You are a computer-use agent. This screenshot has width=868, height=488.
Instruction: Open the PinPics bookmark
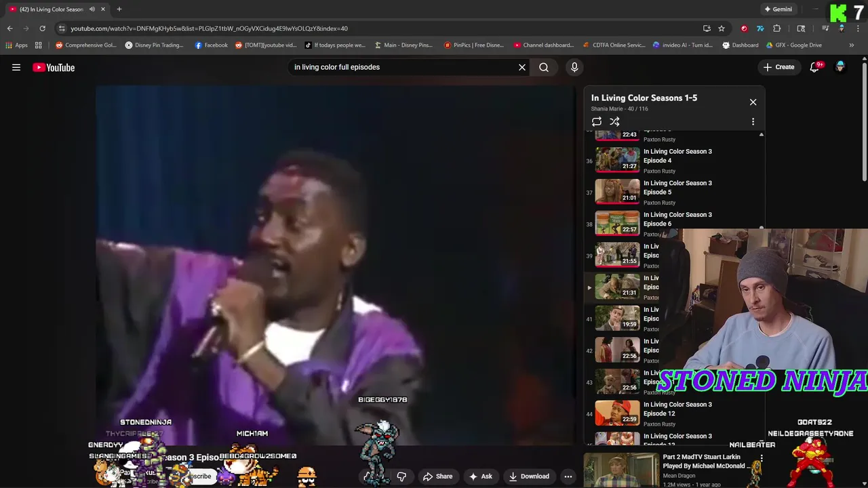click(x=473, y=45)
